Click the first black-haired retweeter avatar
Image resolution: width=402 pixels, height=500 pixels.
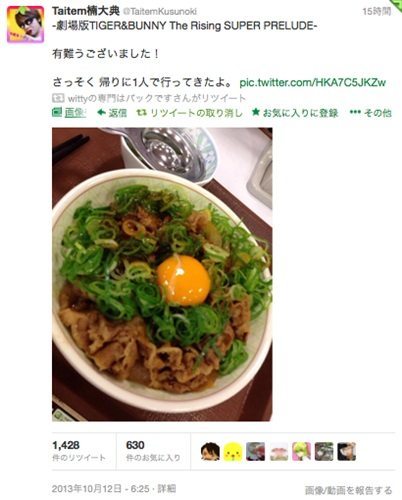(210, 452)
